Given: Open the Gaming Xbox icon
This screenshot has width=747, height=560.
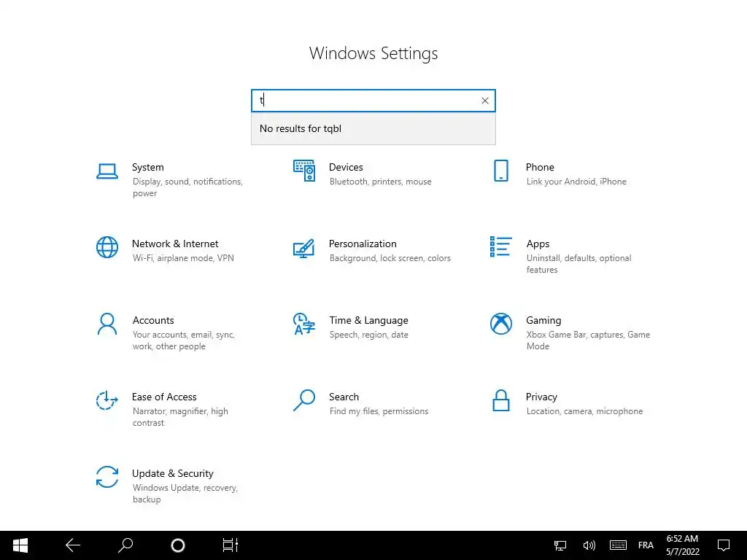Looking at the screenshot, I should [x=500, y=324].
